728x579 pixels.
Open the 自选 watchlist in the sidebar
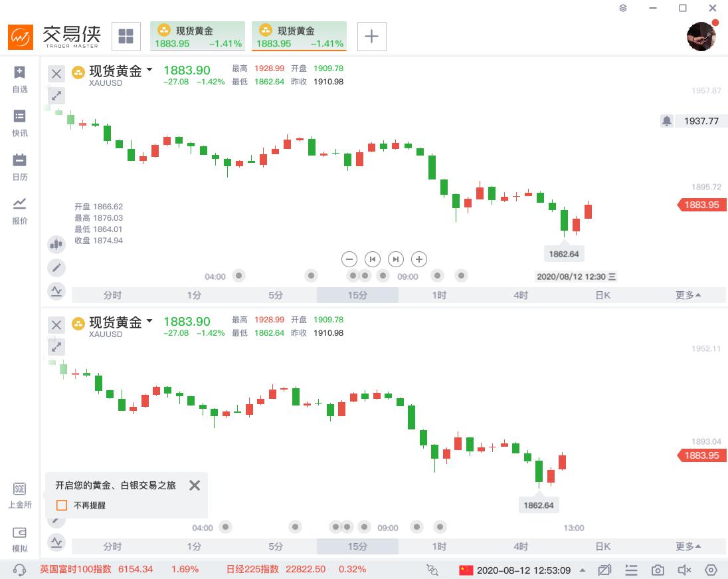tap(20, 78)
